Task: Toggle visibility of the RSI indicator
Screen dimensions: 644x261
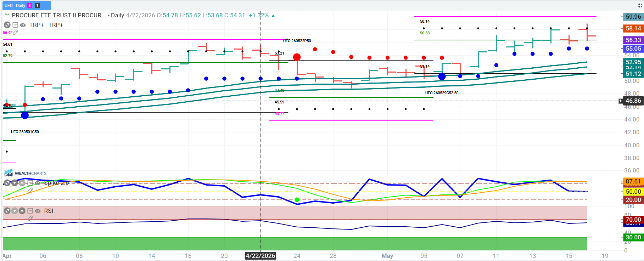Action: (x=38, y=211)
